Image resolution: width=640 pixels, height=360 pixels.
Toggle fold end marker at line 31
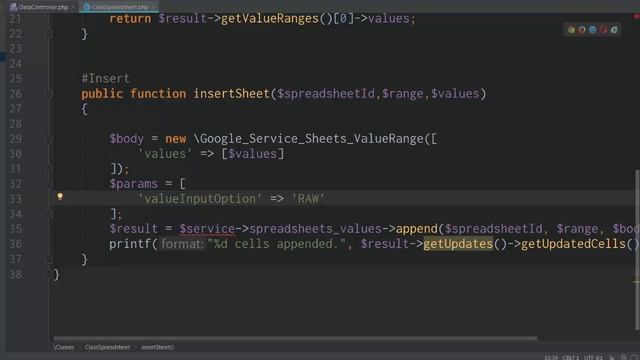[x=49, y=169]
